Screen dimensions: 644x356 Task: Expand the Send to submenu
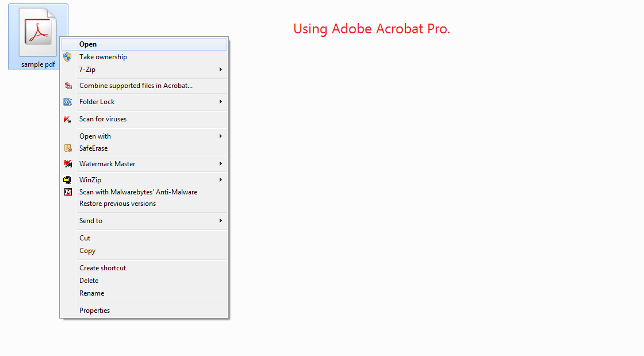click(x=221, y=221)
